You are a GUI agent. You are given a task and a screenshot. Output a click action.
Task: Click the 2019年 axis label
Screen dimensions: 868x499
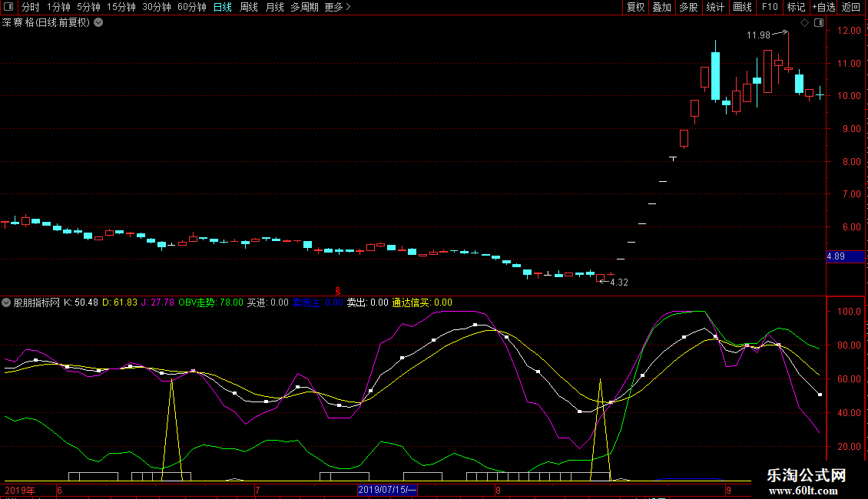tap(21, 490)
